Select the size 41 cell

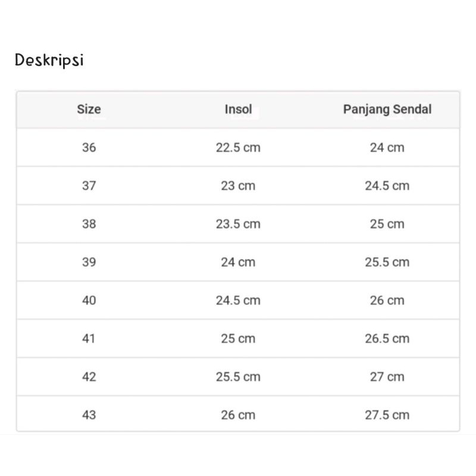point(89,339)
